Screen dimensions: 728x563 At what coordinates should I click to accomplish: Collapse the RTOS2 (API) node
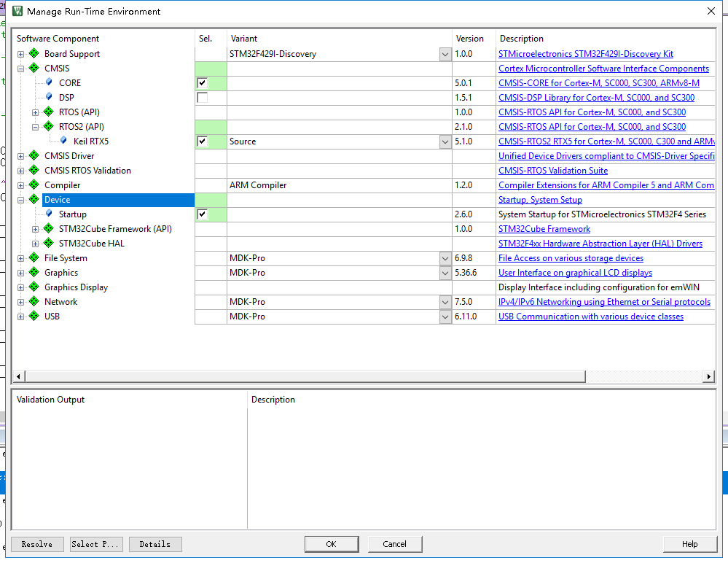coord(35,128)
